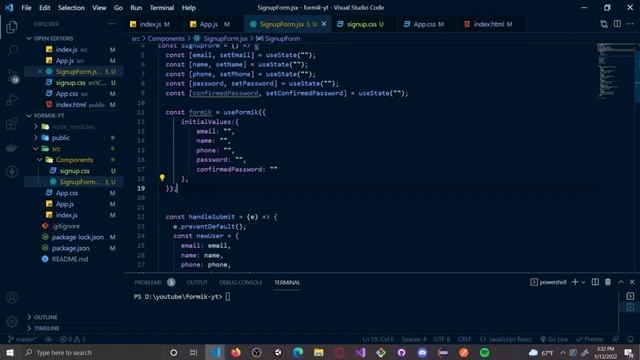This screenshot has height=360, width=640.
Task: Open the Thunder Client lightning icon view
Action: pos(12,171)
